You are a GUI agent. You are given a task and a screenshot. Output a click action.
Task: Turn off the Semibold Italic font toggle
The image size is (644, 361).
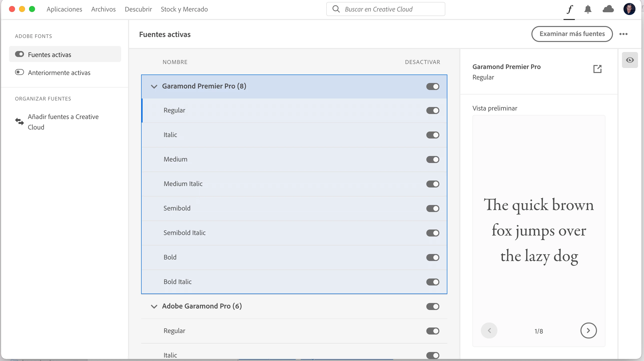click(x=433, y=233)
